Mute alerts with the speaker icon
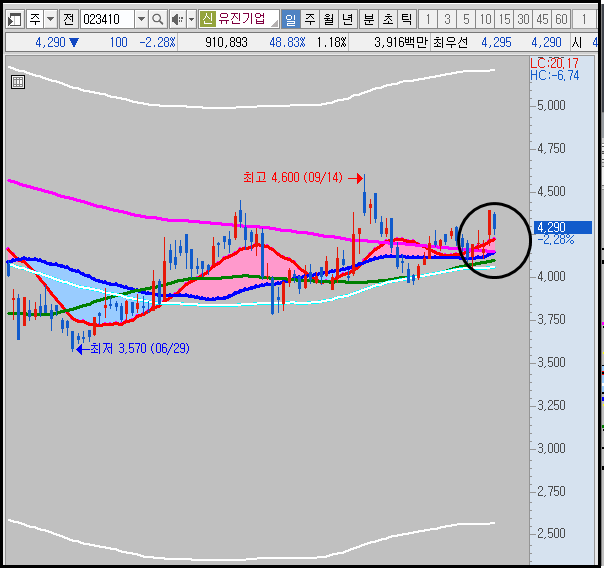 [178, 19]
